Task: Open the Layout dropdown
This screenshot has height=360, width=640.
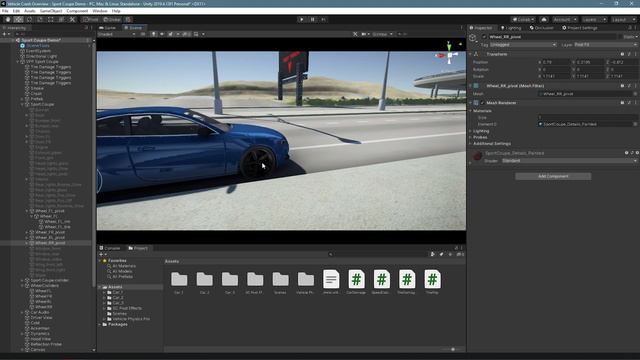Action: [623, 19]
